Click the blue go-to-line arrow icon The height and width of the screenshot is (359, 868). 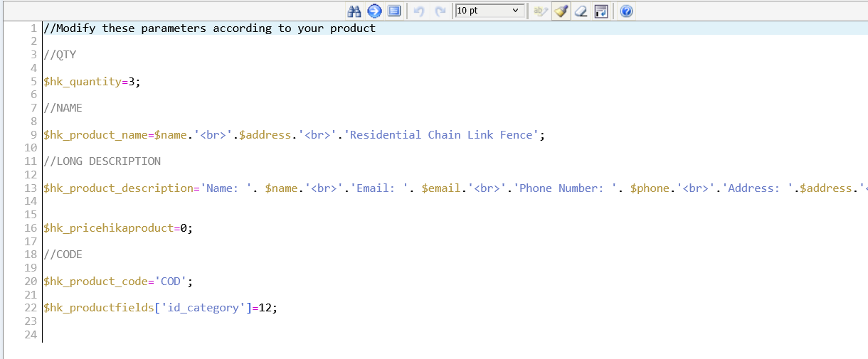click(374, 11)
